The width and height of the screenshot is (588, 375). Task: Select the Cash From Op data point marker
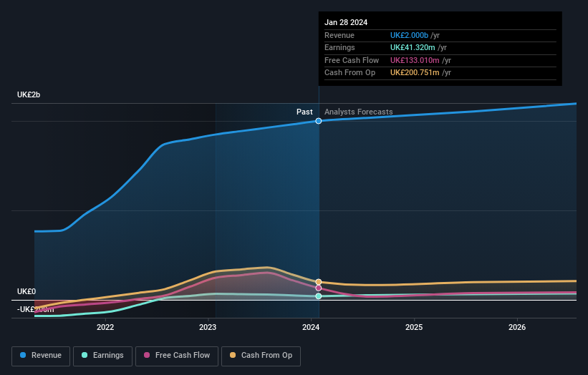319,282
